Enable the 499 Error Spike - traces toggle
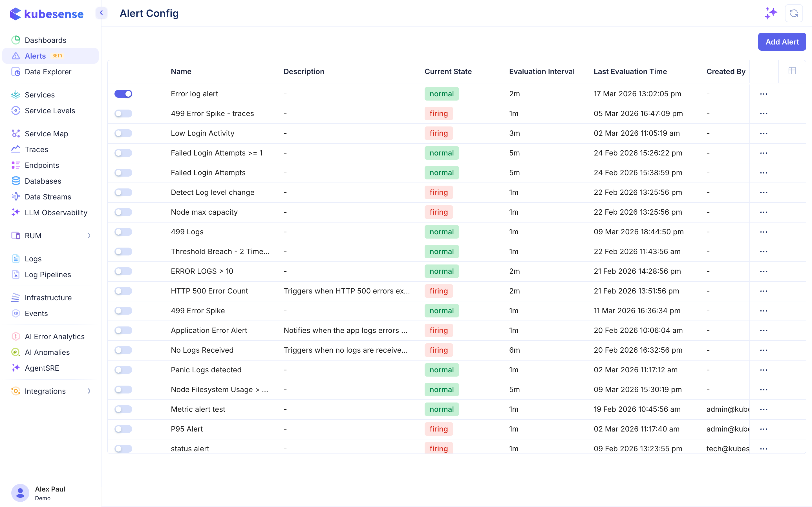The image size is (812, 507). click(123, 114)
